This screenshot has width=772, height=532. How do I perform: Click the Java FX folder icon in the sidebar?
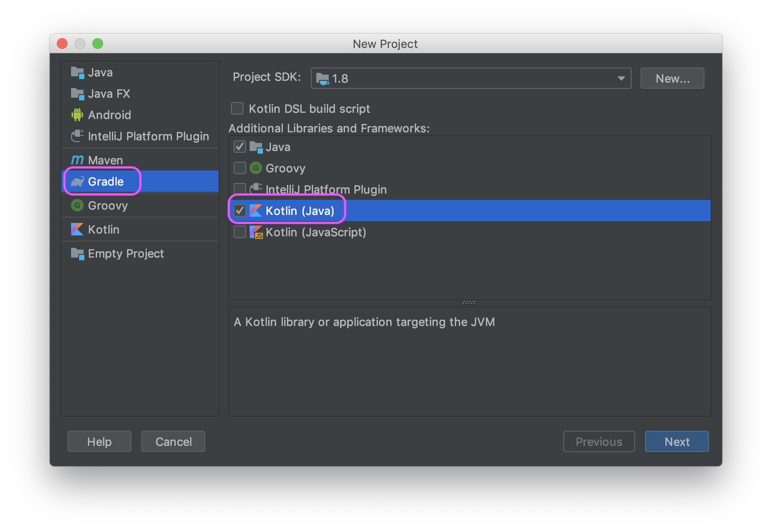tap(77, 94)
